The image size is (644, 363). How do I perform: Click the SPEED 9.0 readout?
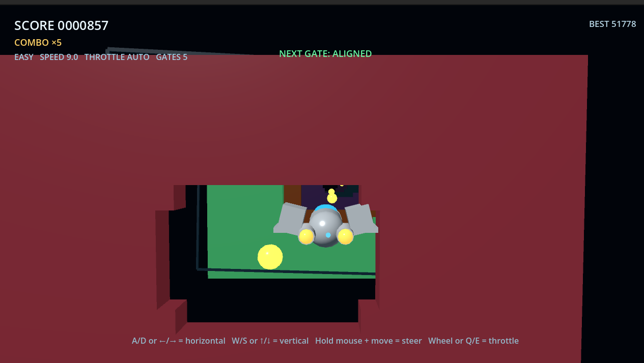pos(59,57)
